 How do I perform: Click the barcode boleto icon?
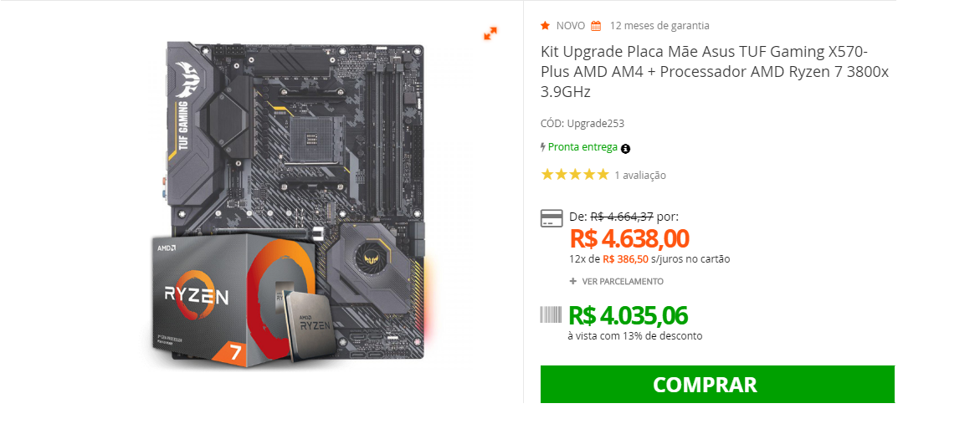tap(552, 314)
